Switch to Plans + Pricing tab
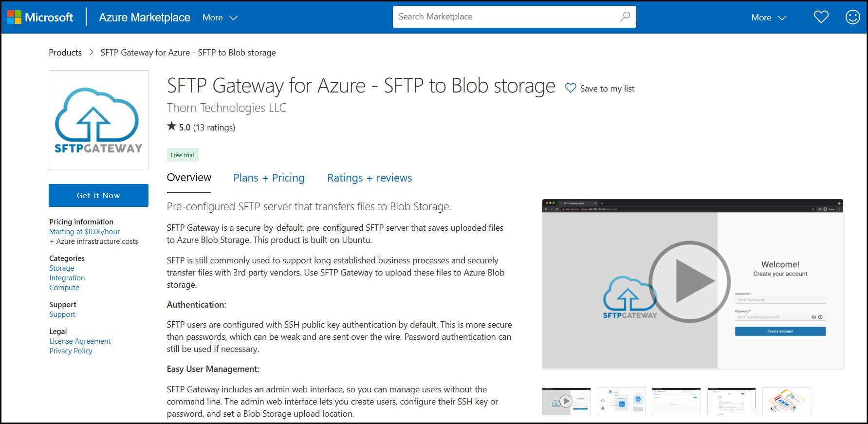 269,178
